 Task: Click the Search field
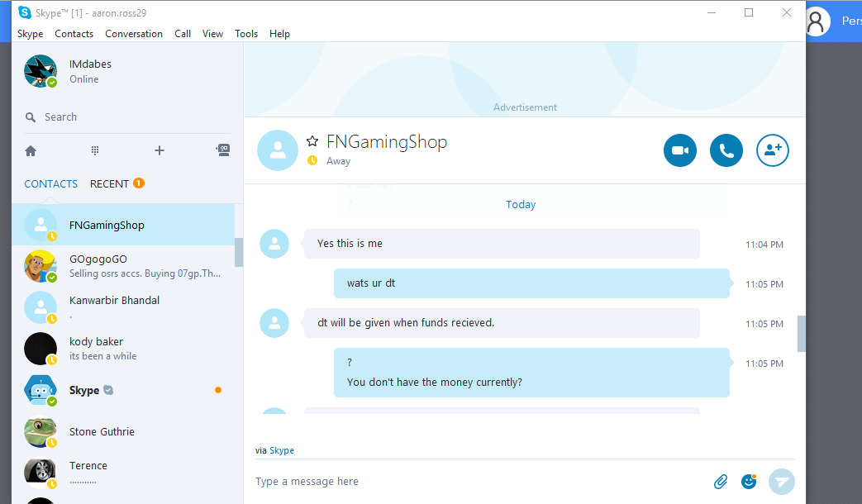127,117
